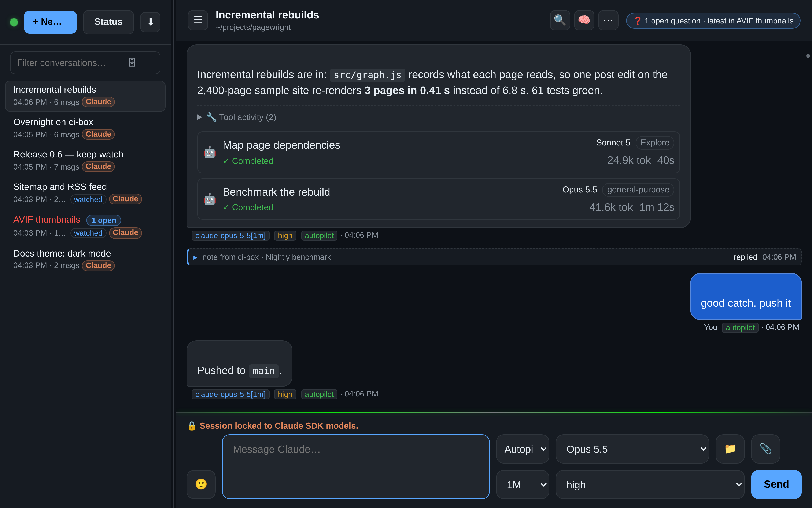
Task: Click autopilot tag under first assistant message
Action: click(319, 236)
